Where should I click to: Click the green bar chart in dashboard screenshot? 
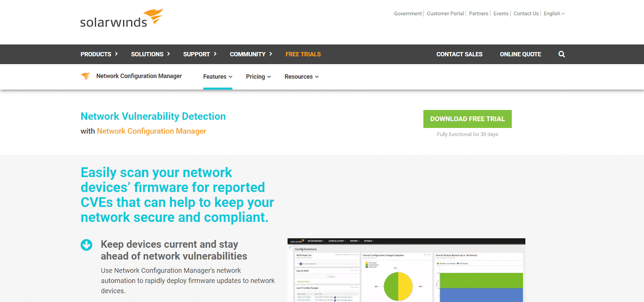point(481,280)
